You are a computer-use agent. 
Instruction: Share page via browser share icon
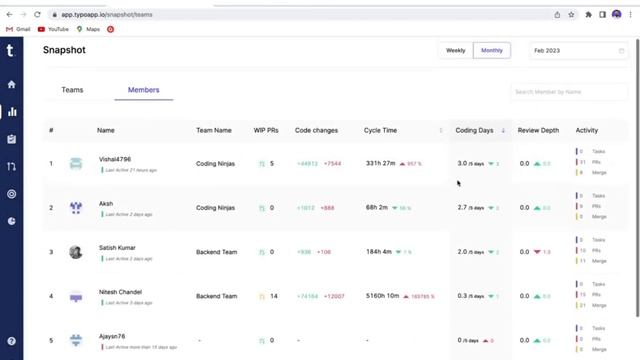point(557,15)
